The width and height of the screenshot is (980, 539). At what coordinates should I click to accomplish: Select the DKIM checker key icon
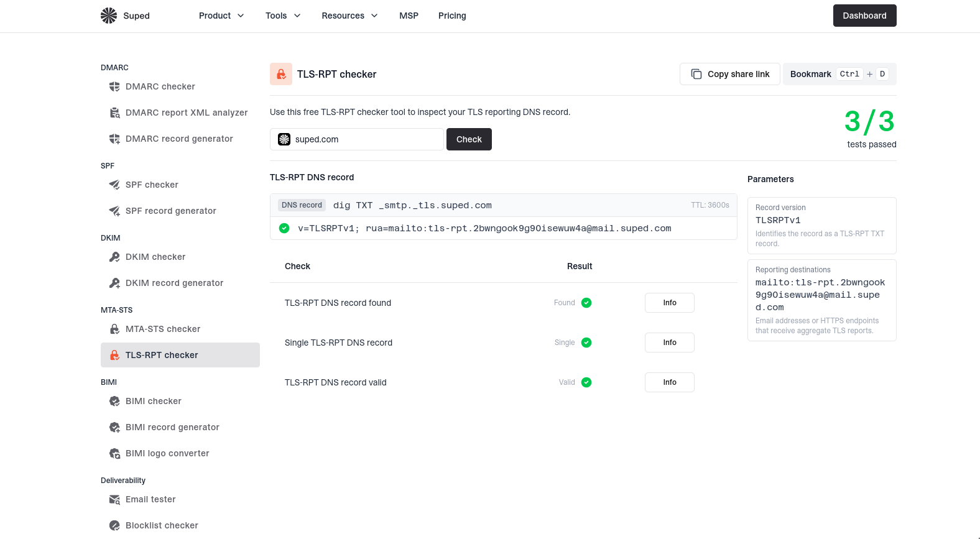(114, 257)
